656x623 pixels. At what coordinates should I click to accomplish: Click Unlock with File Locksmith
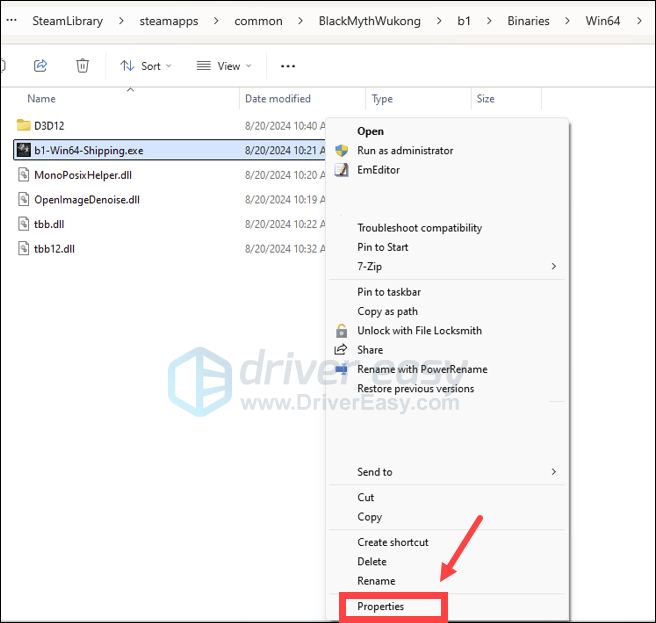point(419,330)
